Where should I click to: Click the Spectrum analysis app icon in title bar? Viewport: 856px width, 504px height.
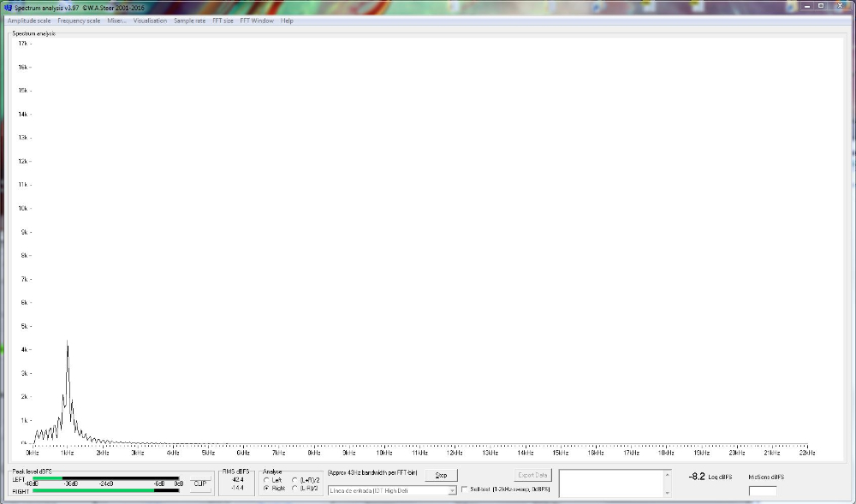(x=8, y=8)
